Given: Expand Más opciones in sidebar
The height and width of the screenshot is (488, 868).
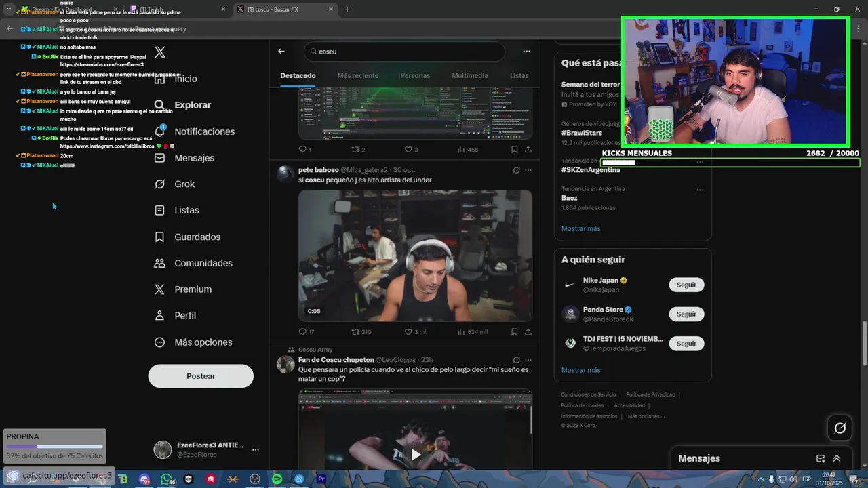Looking at the screenshot, I should click(193, 342).
